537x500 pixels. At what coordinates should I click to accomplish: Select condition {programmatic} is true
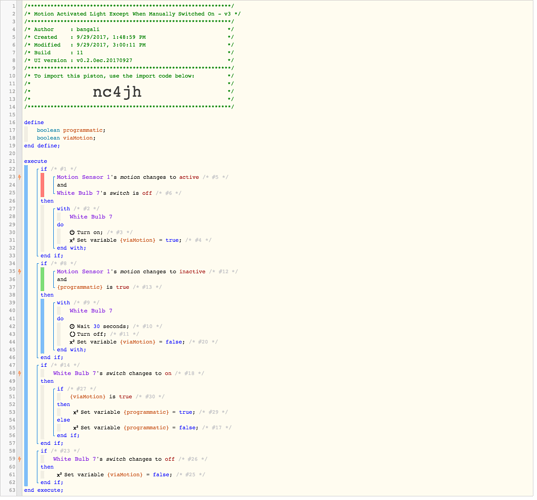pyautogui.click(x=93, y=287)
